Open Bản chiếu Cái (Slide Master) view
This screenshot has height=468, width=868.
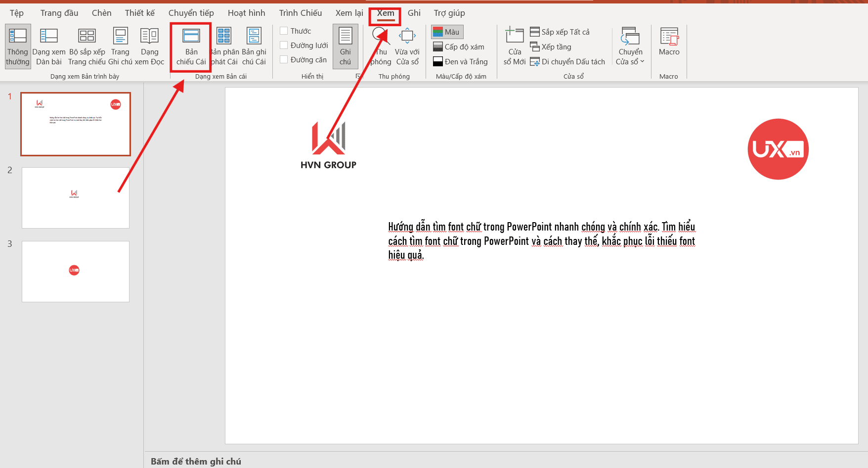coord(190,46)
